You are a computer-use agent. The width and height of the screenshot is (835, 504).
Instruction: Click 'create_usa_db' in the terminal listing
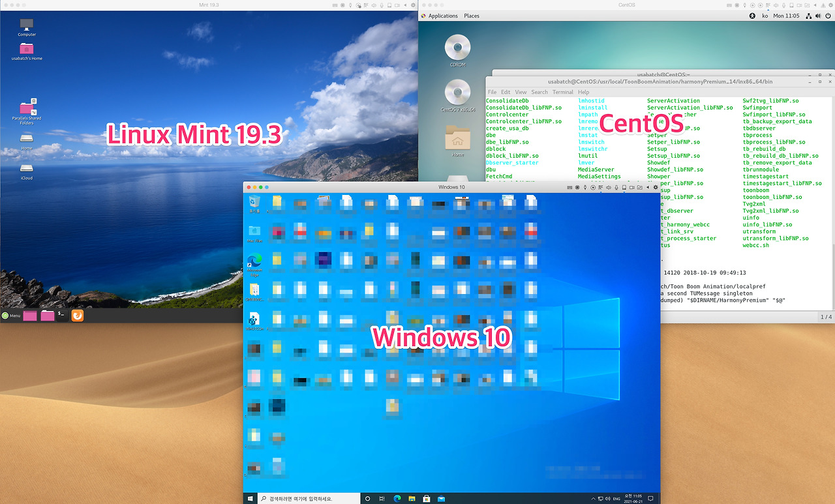(x=508, y=128)
